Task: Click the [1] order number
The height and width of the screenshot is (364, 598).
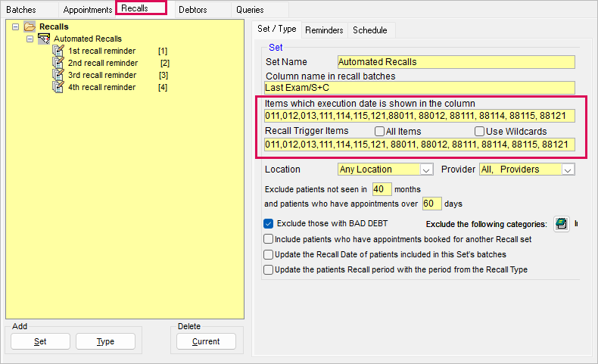Action: (163, 51)
